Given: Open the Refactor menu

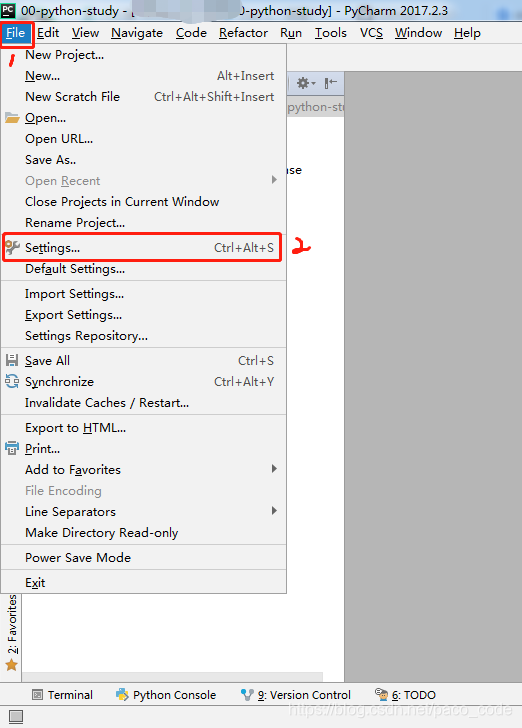Looking at the screenshot, I should coord(243,33).
